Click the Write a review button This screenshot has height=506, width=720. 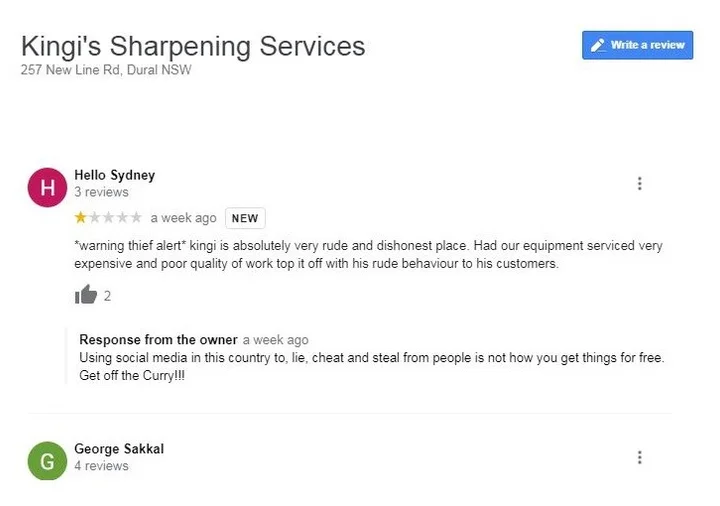(637, 45)
